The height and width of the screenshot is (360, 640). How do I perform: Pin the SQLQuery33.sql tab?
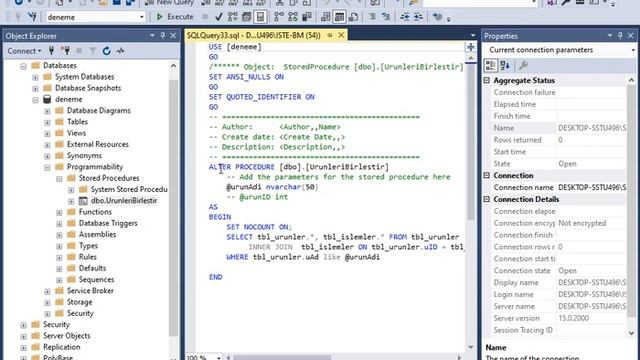tap(330, 36)
